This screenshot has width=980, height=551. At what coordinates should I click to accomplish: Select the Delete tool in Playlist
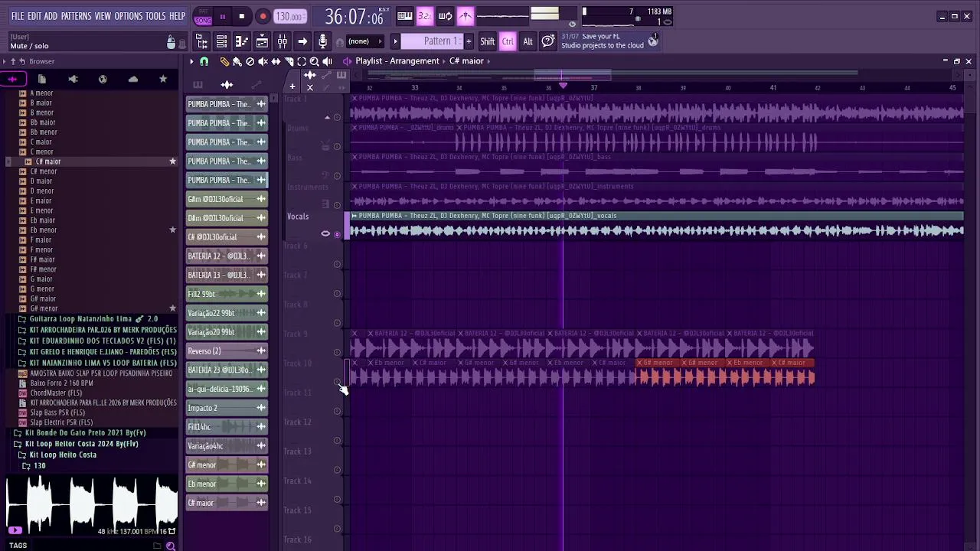(250, 61)
